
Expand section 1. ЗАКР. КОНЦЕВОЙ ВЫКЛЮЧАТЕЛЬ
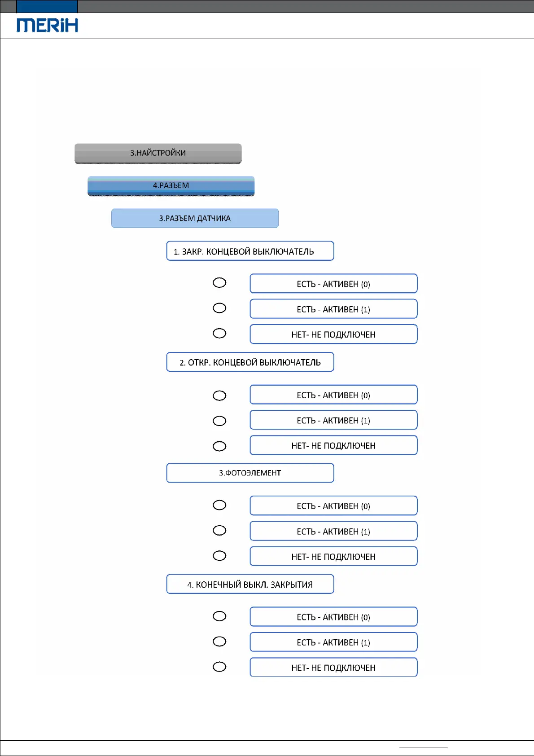pyautogui.click(x=250, y=251)
